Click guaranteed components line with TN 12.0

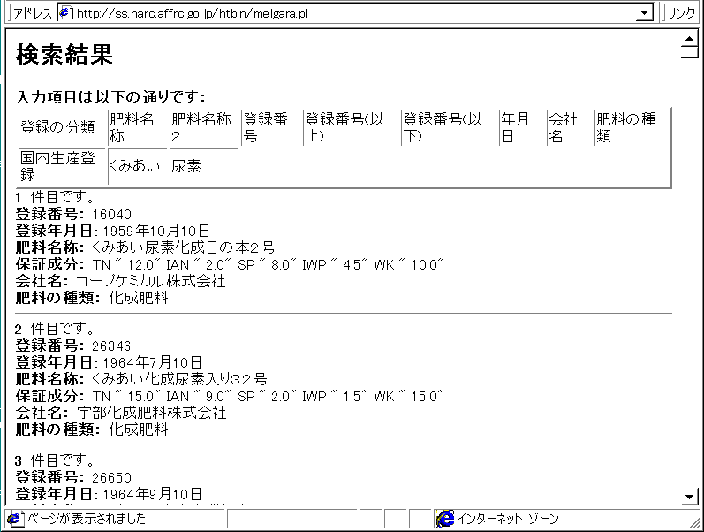click(x=229, y=264)
